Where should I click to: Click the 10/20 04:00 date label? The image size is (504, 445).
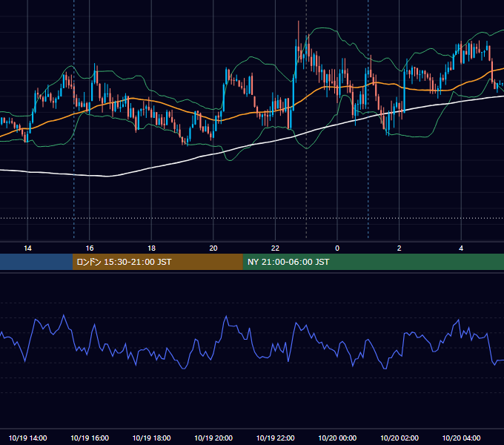click(x=461, y=438)
